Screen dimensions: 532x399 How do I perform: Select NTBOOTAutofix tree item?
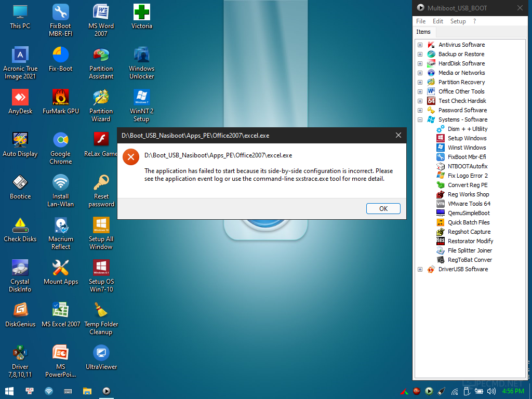[467, 166]
